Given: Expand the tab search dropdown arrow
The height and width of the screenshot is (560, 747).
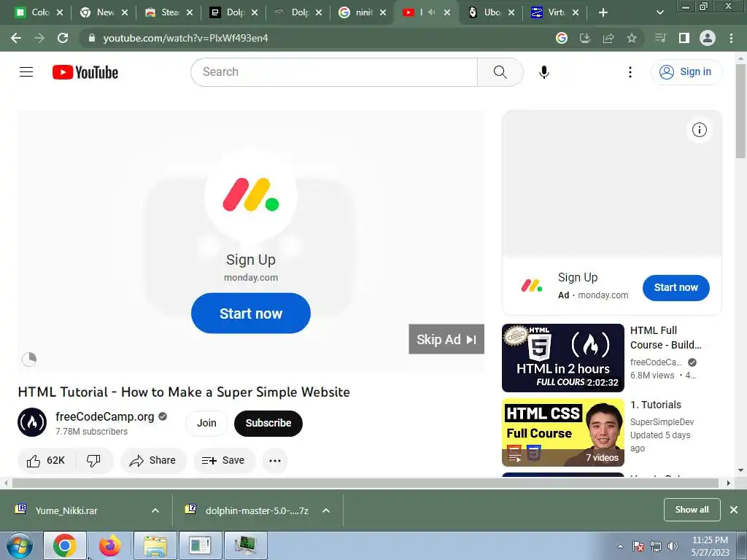Looking at the screenshot, I should (659, 12).
